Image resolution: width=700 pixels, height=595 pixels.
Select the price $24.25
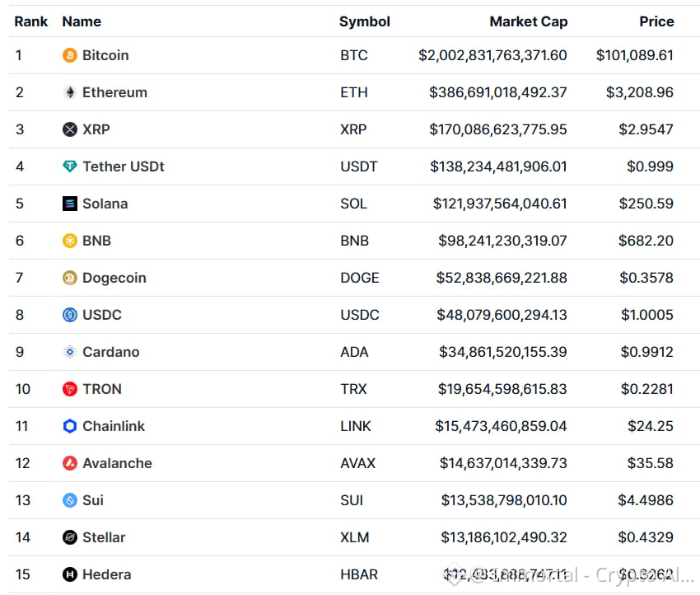point(651,426)
